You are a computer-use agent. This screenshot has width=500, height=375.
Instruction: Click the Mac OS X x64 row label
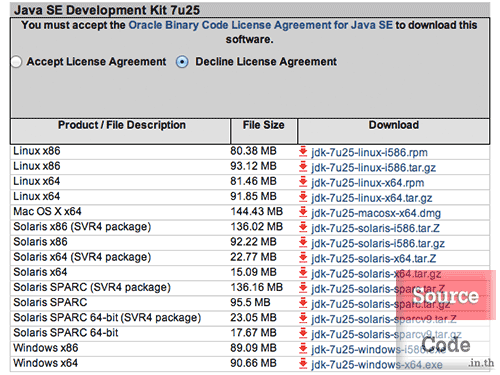(47, 211)
